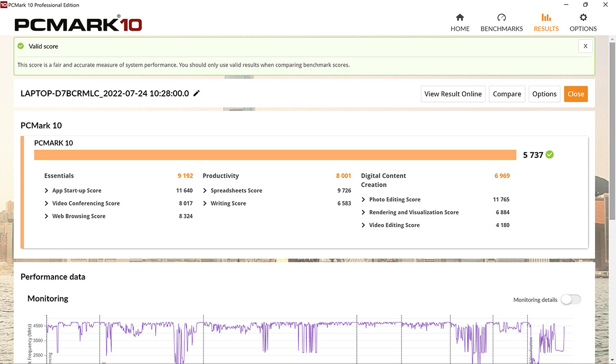This screenshot has height=364, width=616.
Task: Click the Spreadsheets value 9 726
Action: point(344,191)
